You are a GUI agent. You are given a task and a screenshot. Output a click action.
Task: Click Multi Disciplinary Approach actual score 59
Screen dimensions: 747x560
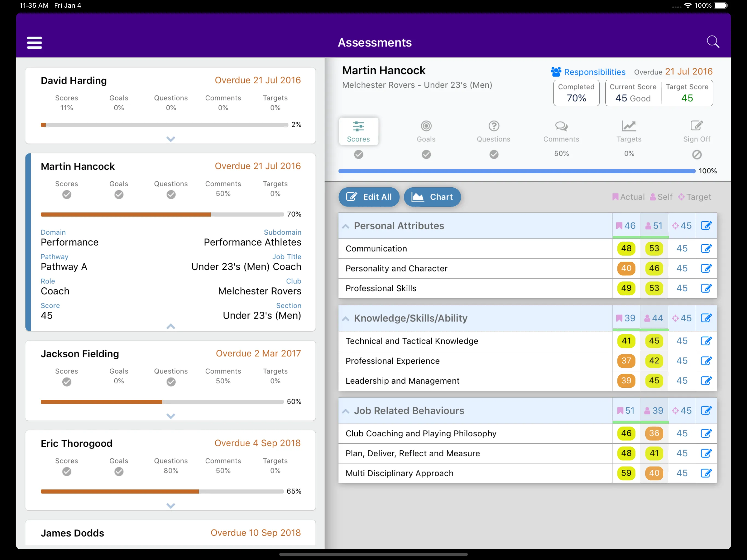626,473
